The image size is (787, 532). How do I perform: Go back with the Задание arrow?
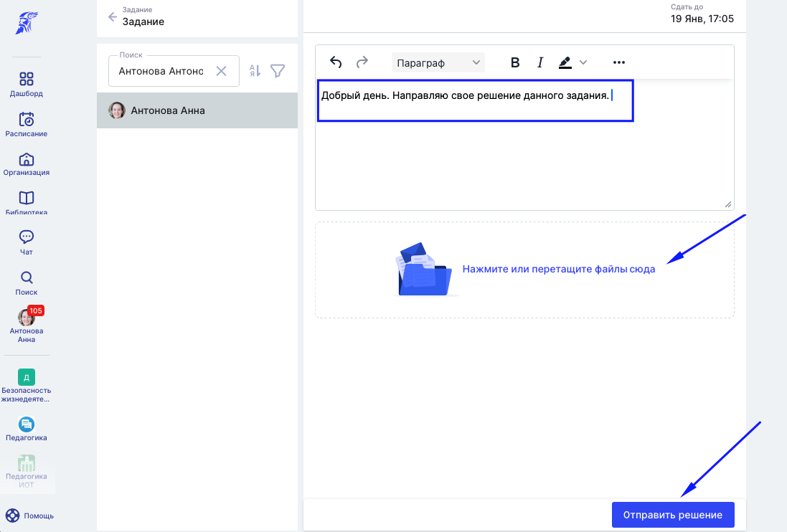(x=113, y=17)
